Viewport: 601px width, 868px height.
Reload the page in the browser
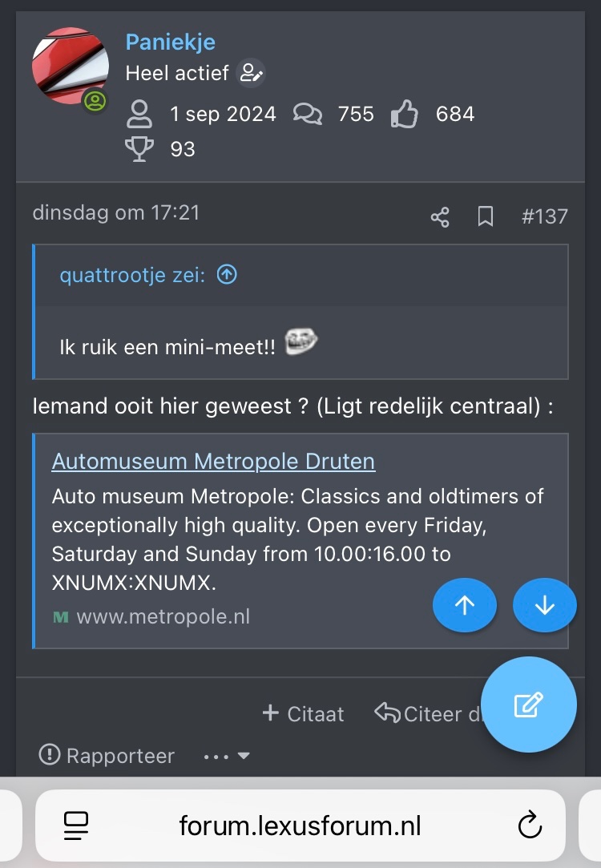tap(530, 826)
